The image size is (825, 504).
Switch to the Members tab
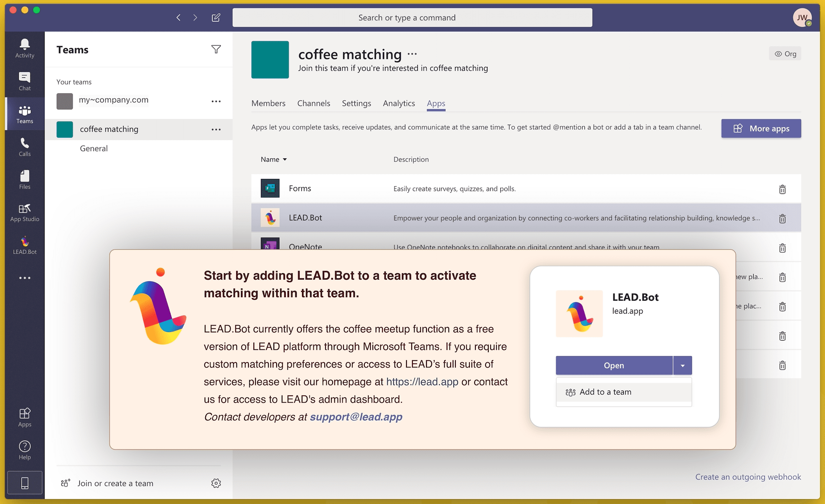point(268,103)
